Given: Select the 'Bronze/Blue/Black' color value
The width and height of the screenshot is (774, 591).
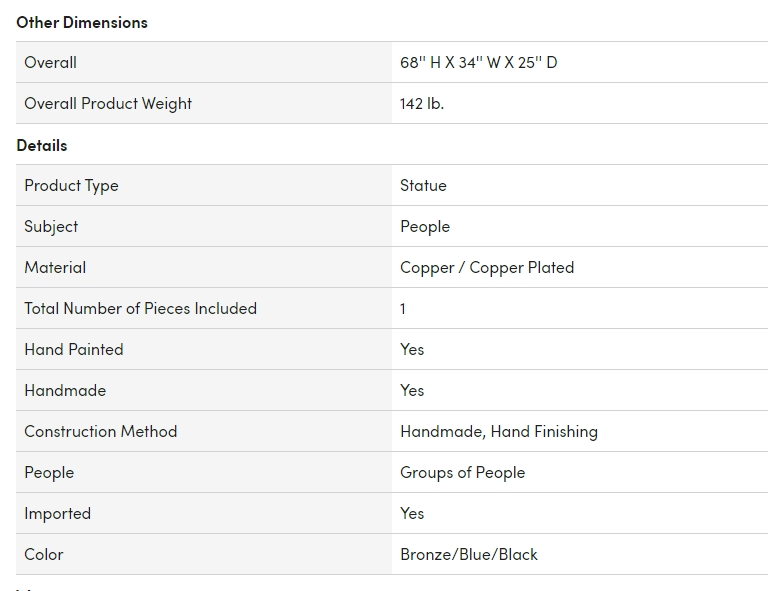Looking at the screenshot, I should 468,554.
